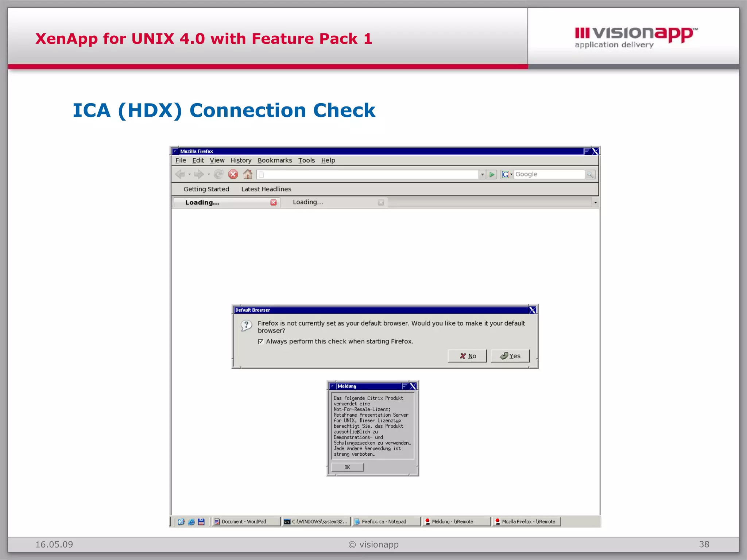747x560 pixels.
Task: Open the File menu
Action: 181,160
